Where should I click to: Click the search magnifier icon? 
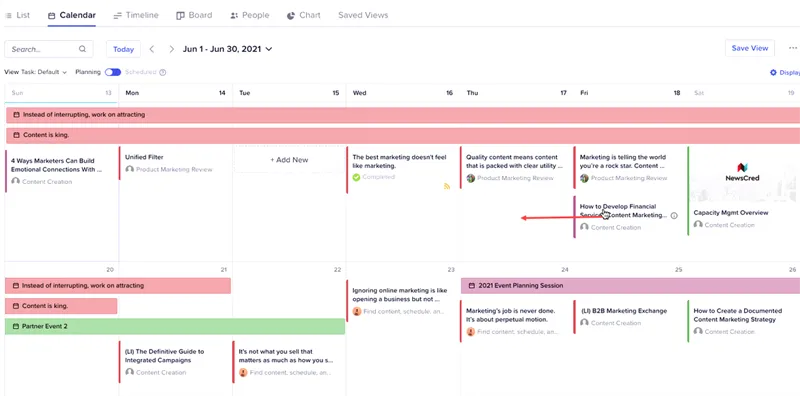[82, 49]
